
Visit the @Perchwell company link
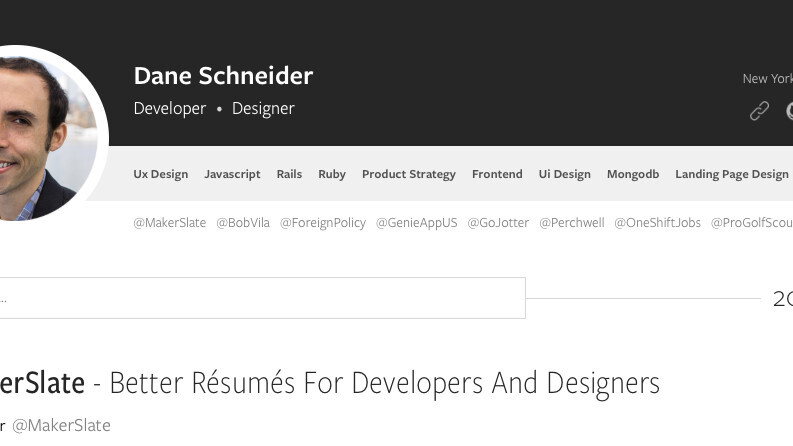click(x=572, y=223)
